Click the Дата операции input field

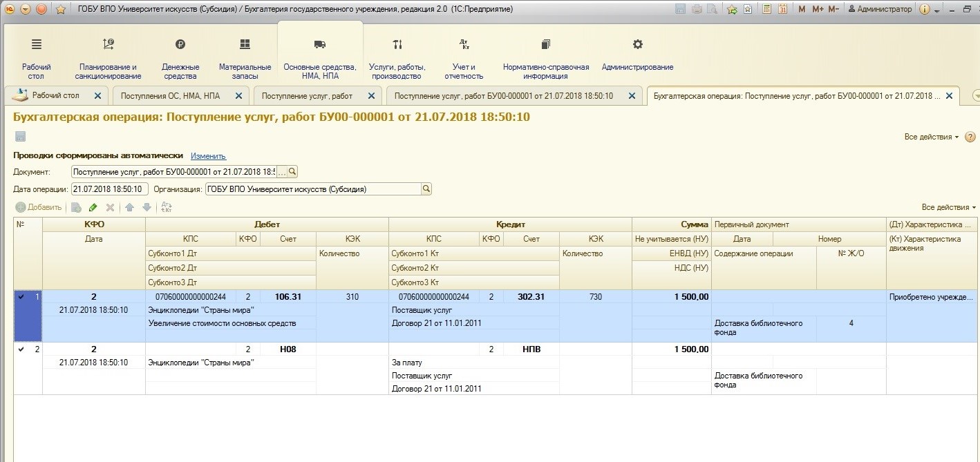click(x=109, y=189)
